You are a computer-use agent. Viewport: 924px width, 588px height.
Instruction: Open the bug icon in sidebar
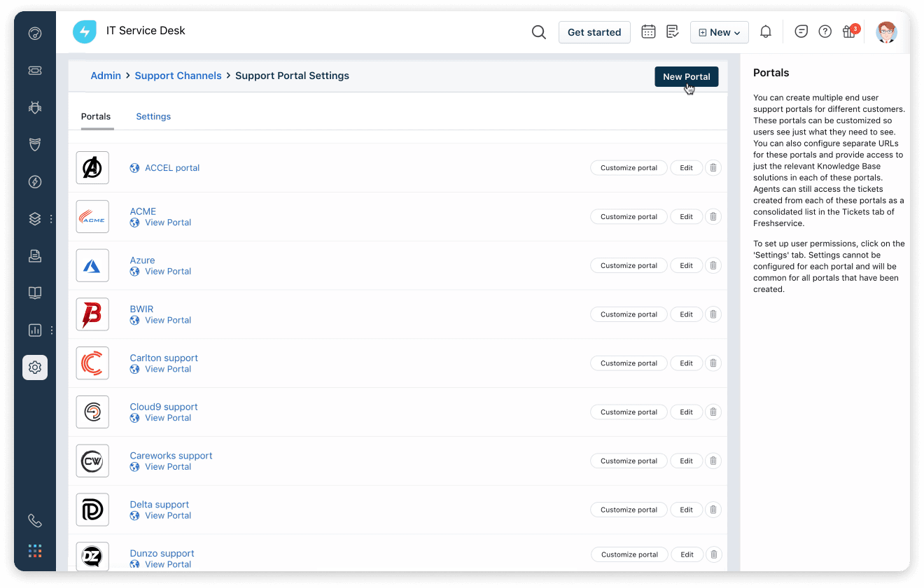[35, 107]
